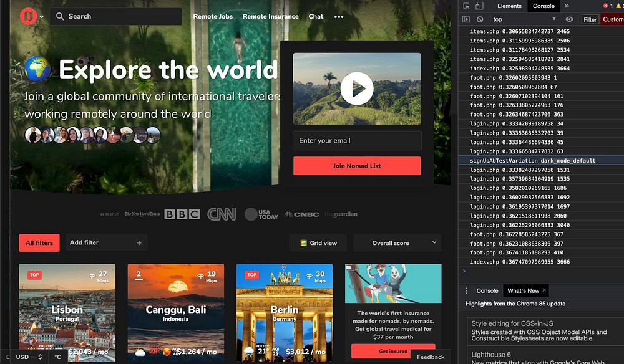This screenshot has width=624, height=364.
Task: Close the What's New tab
Action: click(544, 290)
